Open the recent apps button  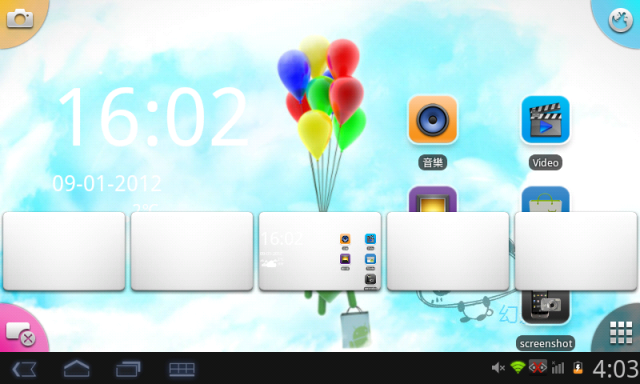128,369
